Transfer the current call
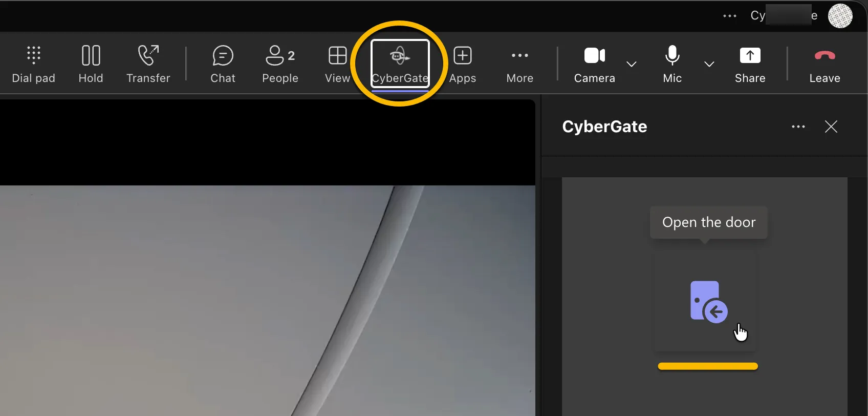 click(x=148, y=64)
